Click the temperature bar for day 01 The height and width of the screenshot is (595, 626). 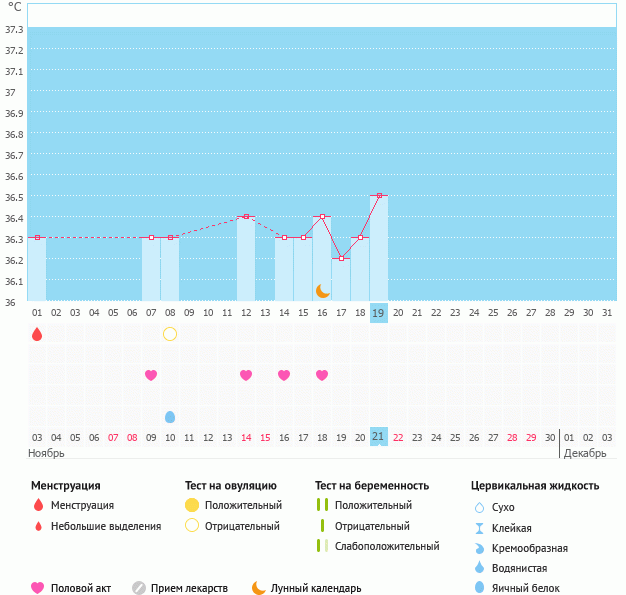(x=37, y=268)
